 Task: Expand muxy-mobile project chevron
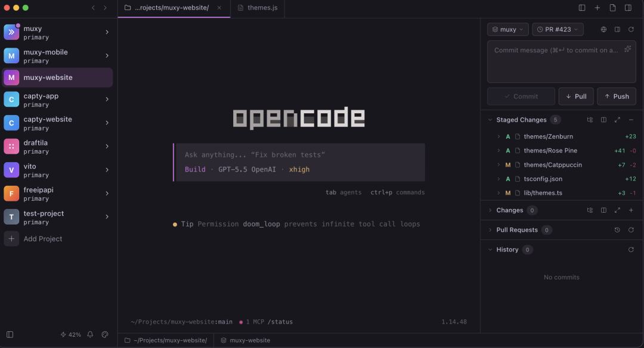pos(107,56)
